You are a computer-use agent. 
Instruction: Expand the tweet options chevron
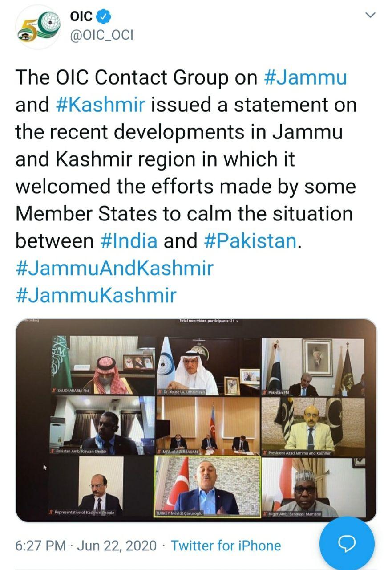point(370,15)
